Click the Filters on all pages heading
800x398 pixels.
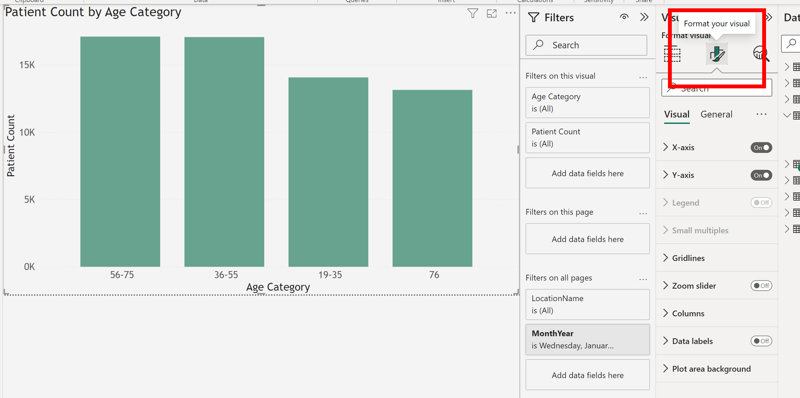[x=559, y=278]
